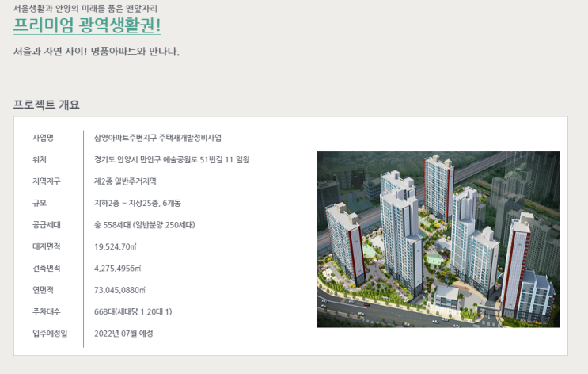
Task: Select the value '4,275.4956㎡'
Action: point(118,269)
